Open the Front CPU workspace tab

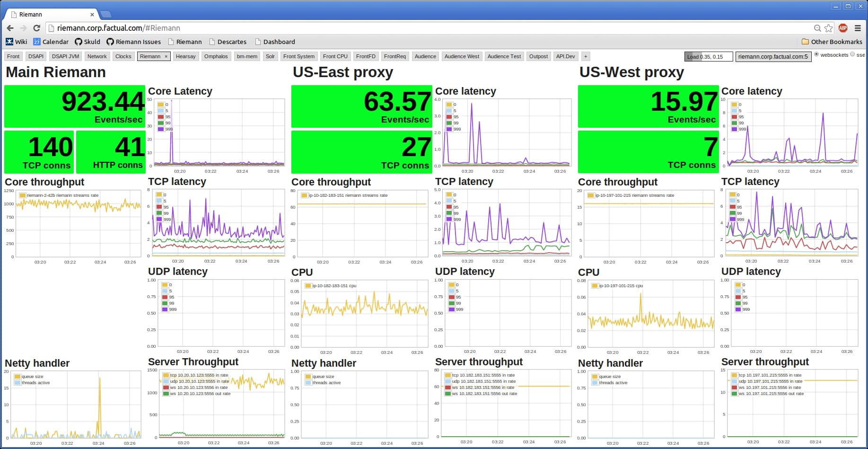pyautogui.click(x=335, y=56)
